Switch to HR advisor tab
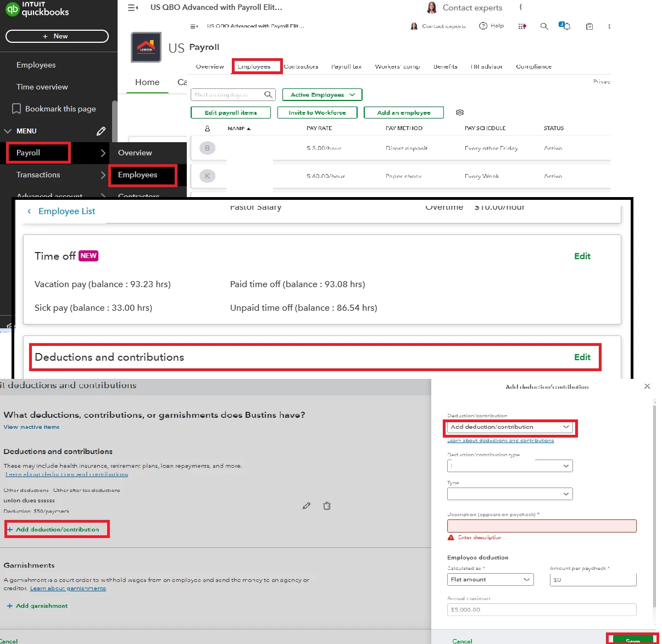Viewport: 662px width, 644px height. pyautogui.click(x=486, y=66)
